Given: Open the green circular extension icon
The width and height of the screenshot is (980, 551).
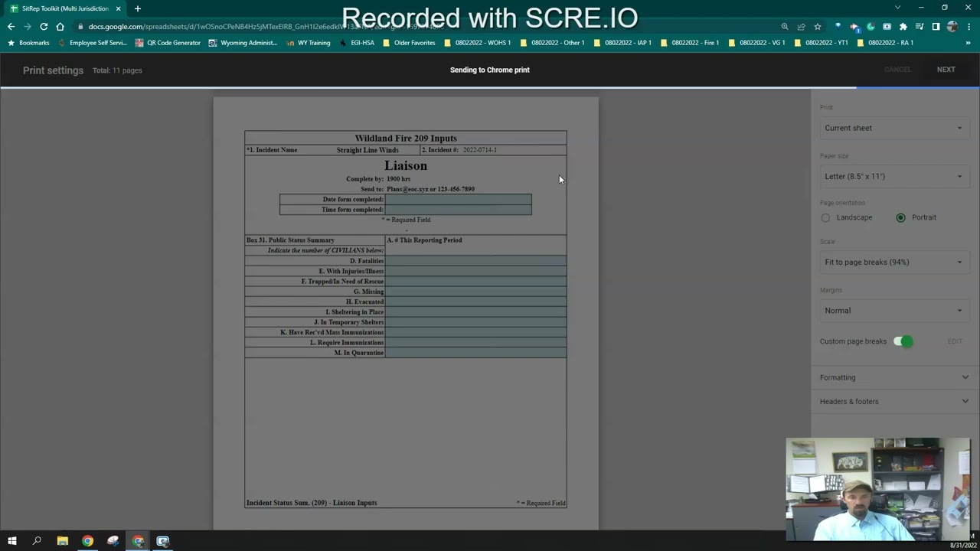Looking at the screenshot, I should click(x=871, y=27).
